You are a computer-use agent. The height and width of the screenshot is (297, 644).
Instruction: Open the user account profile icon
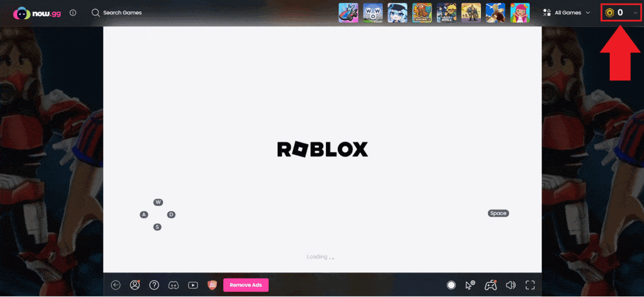(135, 285)
